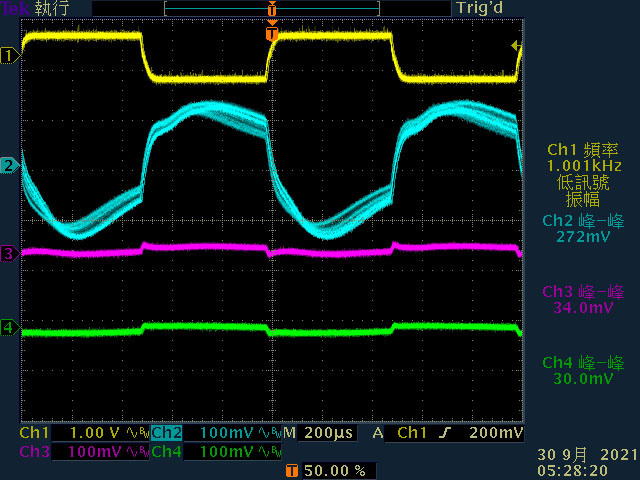The image size is (640, 480).
Task: Click the 50.00 % trigger position value
Action: pyautogui.click(x=335, y=470)
